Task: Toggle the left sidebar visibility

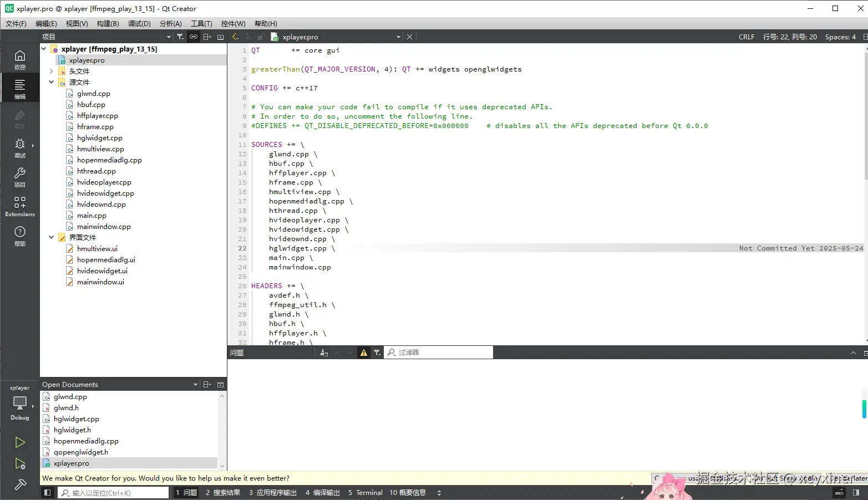Action: click(48, 492)
